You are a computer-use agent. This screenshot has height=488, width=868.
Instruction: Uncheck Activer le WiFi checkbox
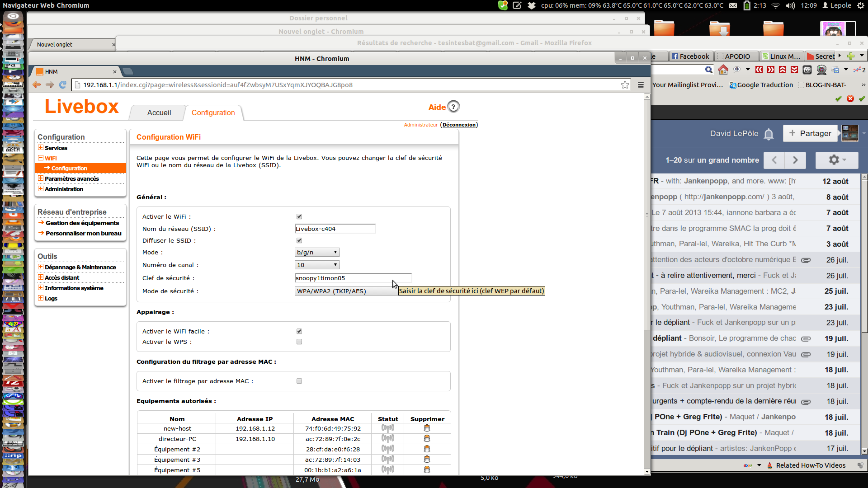coord(299,216)
